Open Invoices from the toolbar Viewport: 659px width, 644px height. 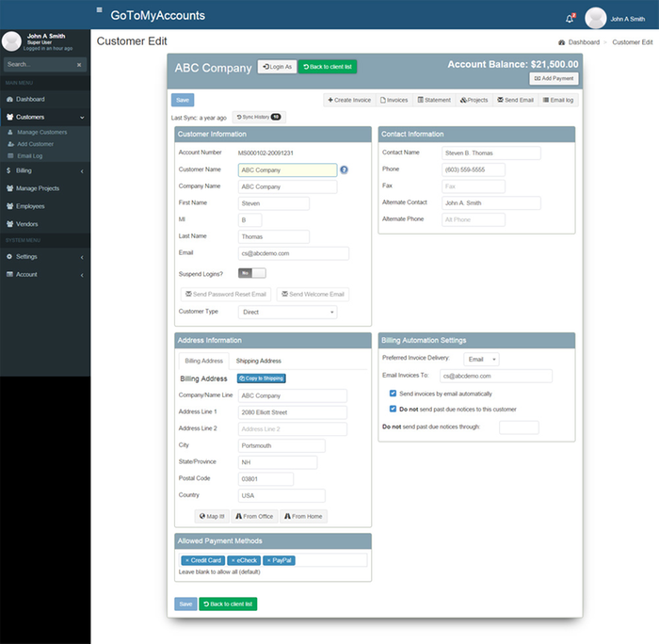[394, 100]
